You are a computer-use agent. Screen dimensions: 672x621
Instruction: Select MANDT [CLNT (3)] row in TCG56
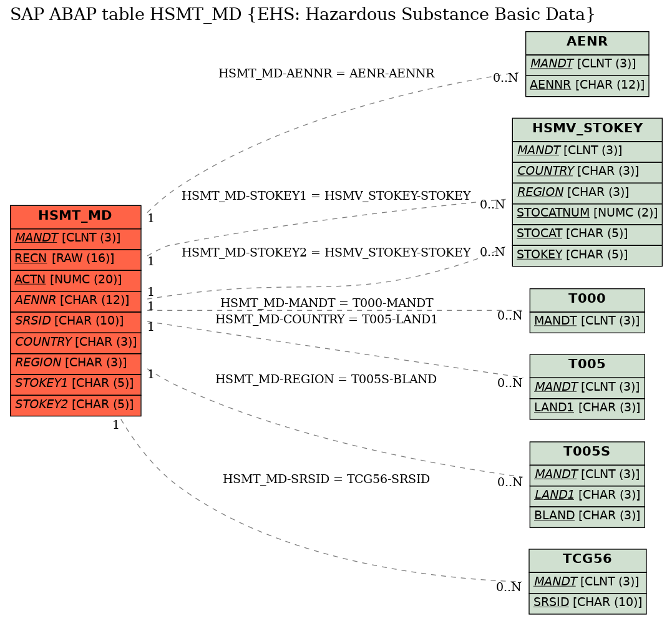pos(588,583)
